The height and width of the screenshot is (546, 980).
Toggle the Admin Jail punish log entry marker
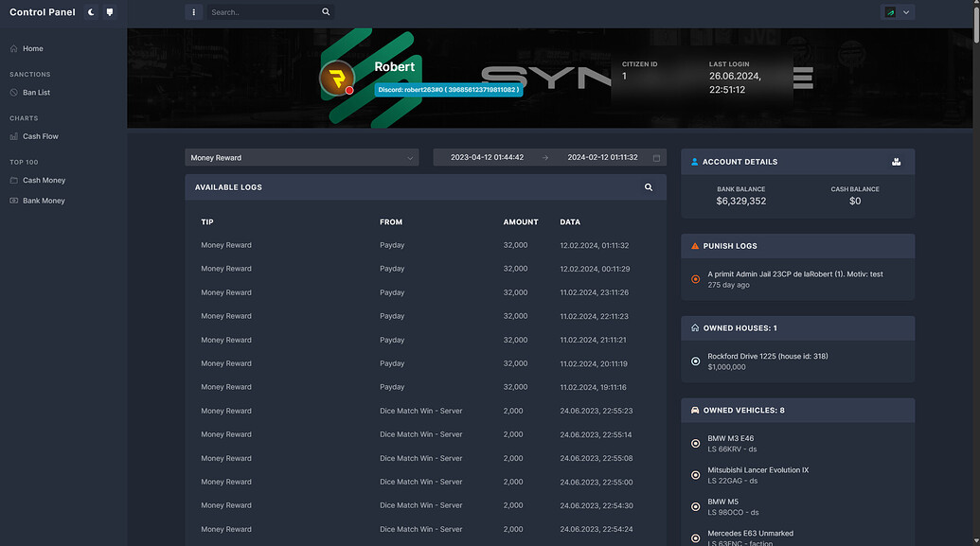(x=697, y=279)
